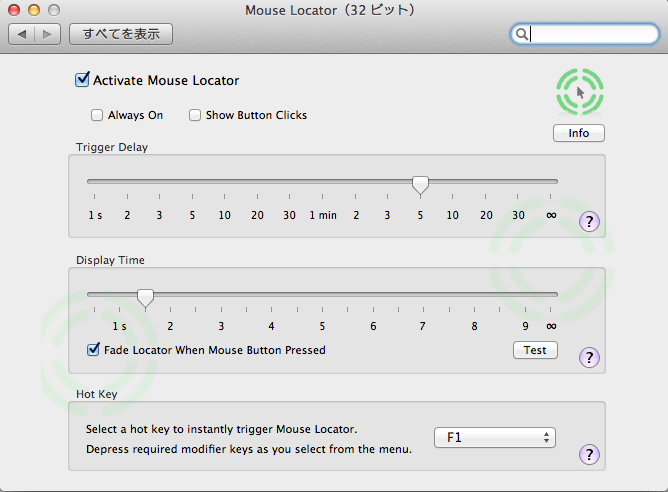
Task: Click the 1 s label under Trigger Delay
Action: (x=95, y=215)
